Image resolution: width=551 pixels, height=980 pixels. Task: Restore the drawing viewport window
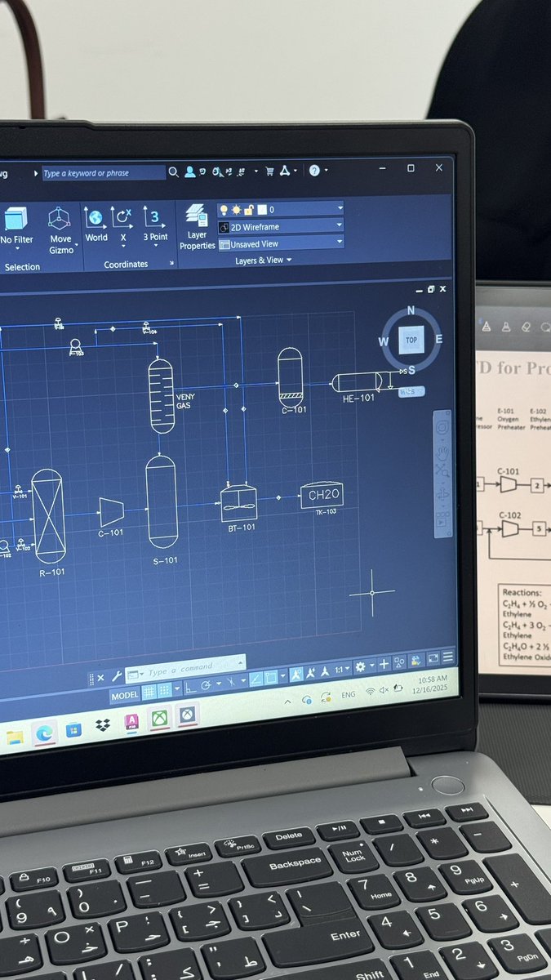click(x=431, y=289)
